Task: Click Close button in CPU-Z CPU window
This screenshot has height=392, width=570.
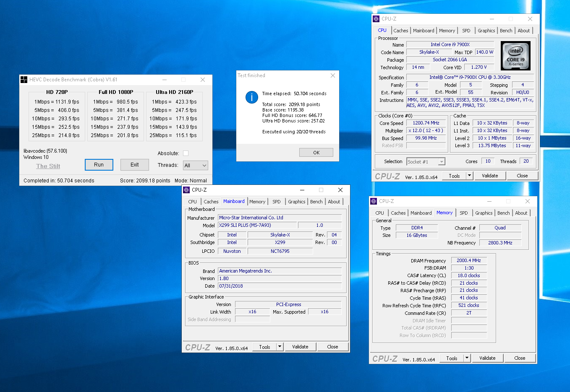Action: (523, 176)
